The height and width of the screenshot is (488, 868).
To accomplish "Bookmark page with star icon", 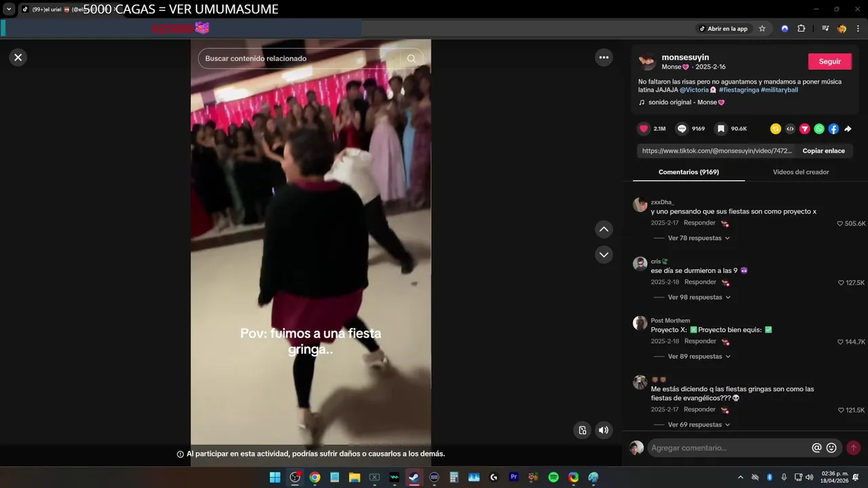I will (762, 28).
